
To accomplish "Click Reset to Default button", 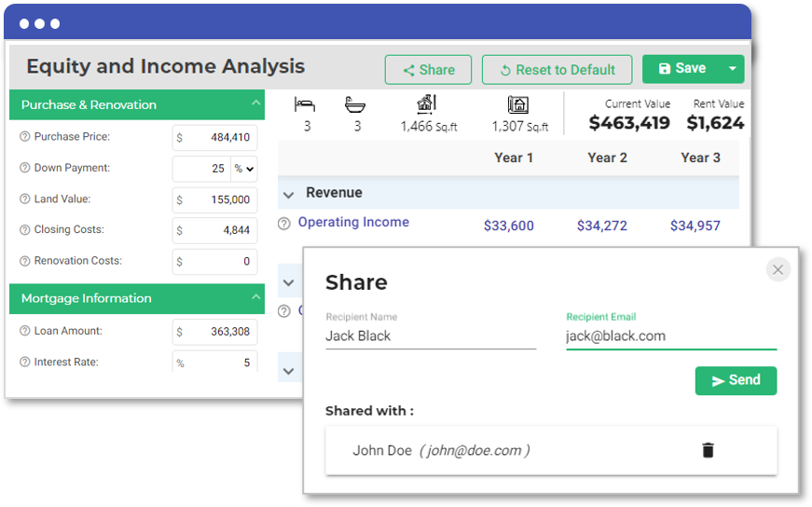I will [x=557, y=70].
